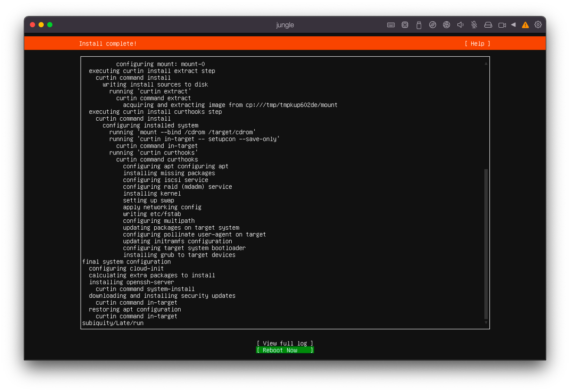
Task: Toggle the muted microphone icon
Action: click(474, 25)
